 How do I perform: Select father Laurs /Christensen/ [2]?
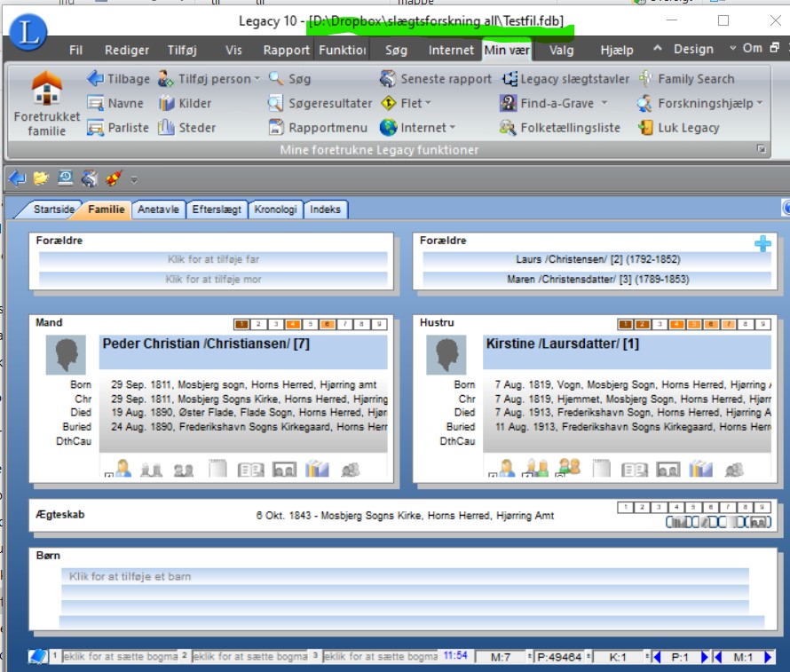pyautogui.click(x=597, y=259)
